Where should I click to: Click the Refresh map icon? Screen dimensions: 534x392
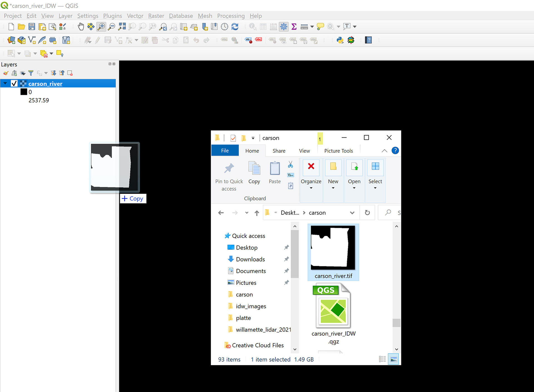[235, 26]
